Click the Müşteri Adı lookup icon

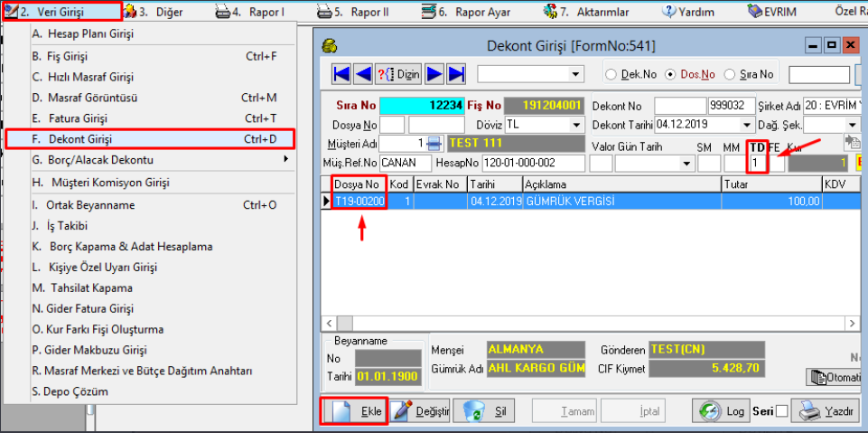[x=434, y=144]
